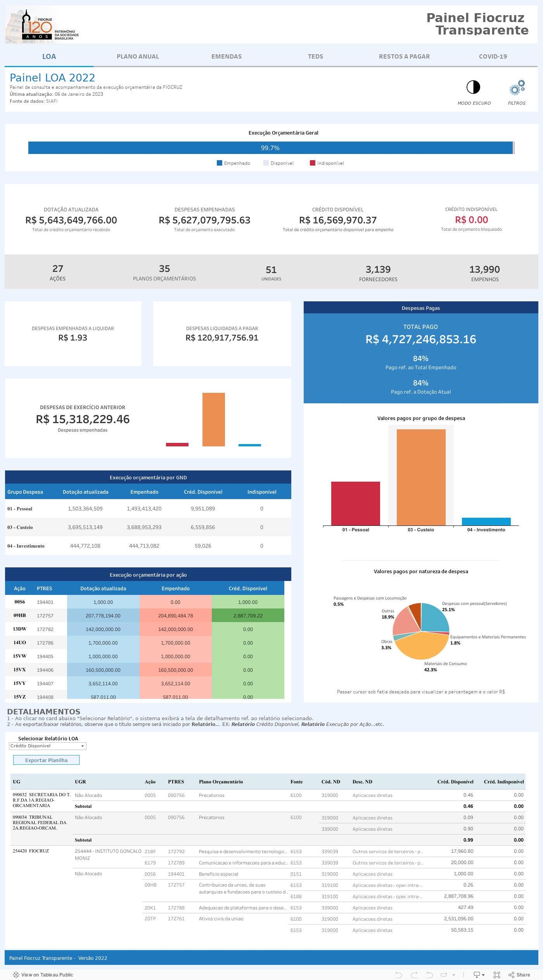
Task: Click the 27 Ações count
Action: (58, 269)
